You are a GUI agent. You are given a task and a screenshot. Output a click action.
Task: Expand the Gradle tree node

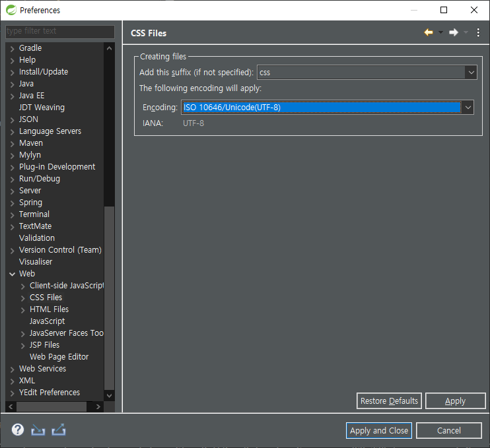(12, 48)
